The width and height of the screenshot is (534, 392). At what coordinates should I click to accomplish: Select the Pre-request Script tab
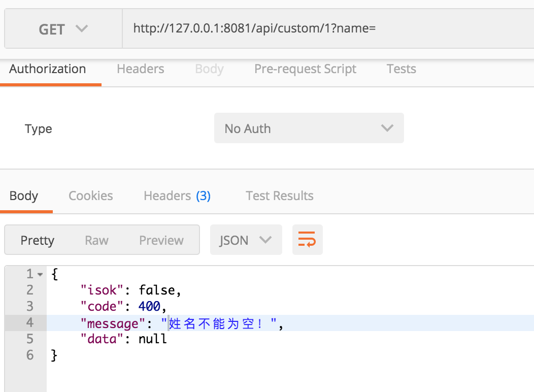305,69
